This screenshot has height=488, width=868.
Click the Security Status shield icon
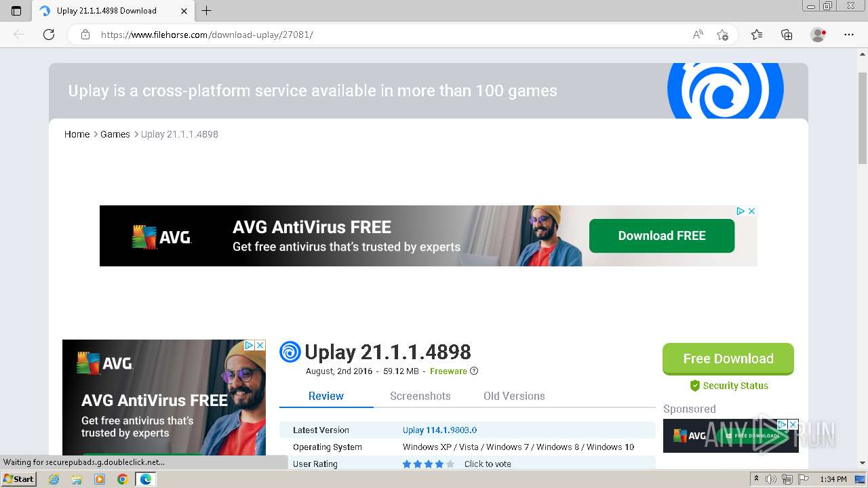(694, 386)
